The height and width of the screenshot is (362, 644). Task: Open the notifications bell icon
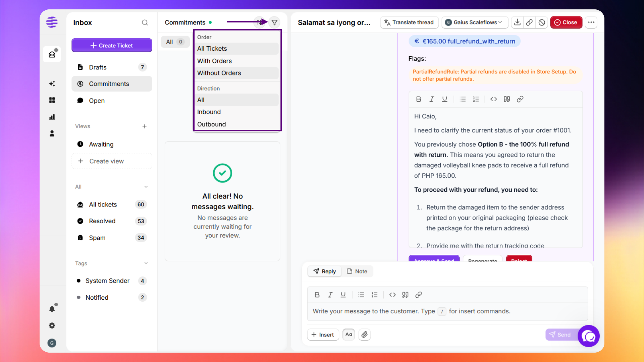52,309
